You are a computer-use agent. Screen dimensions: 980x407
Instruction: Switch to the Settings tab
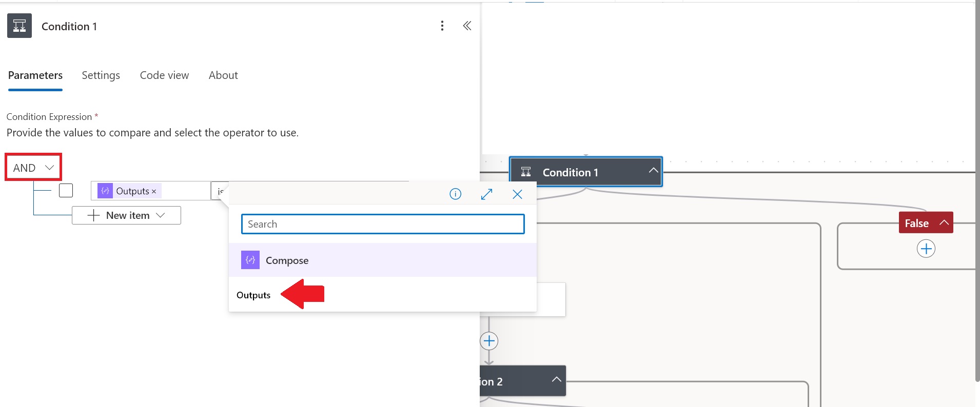click(x=101, y=75)
